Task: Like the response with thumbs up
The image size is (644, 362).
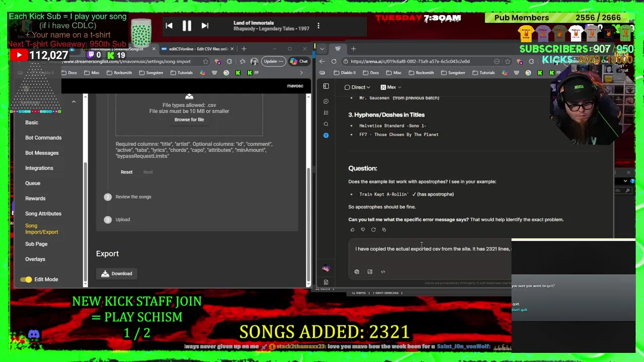Action: coord(352,230)
